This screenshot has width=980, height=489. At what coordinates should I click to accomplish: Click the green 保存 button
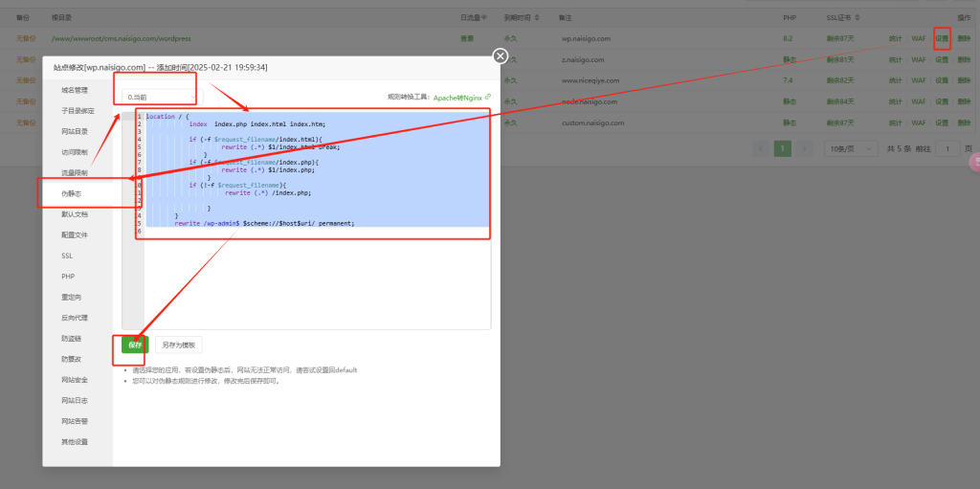coord(135,345)
